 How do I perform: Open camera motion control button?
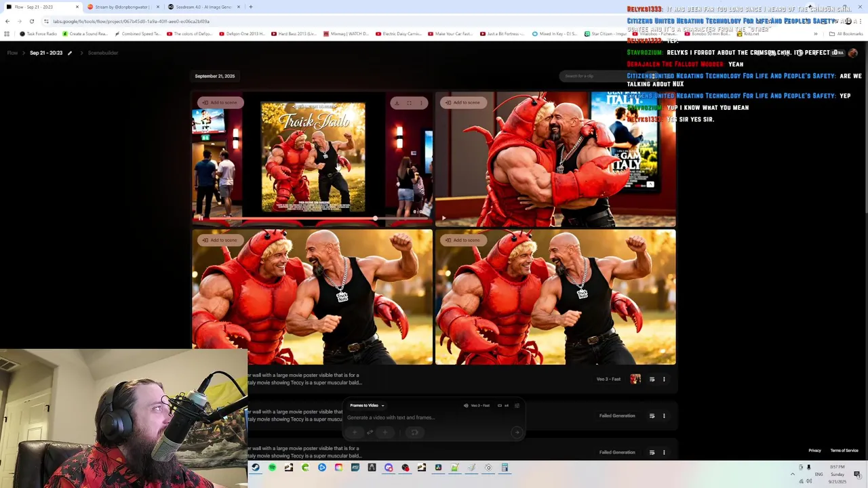[x=414, y=432]
